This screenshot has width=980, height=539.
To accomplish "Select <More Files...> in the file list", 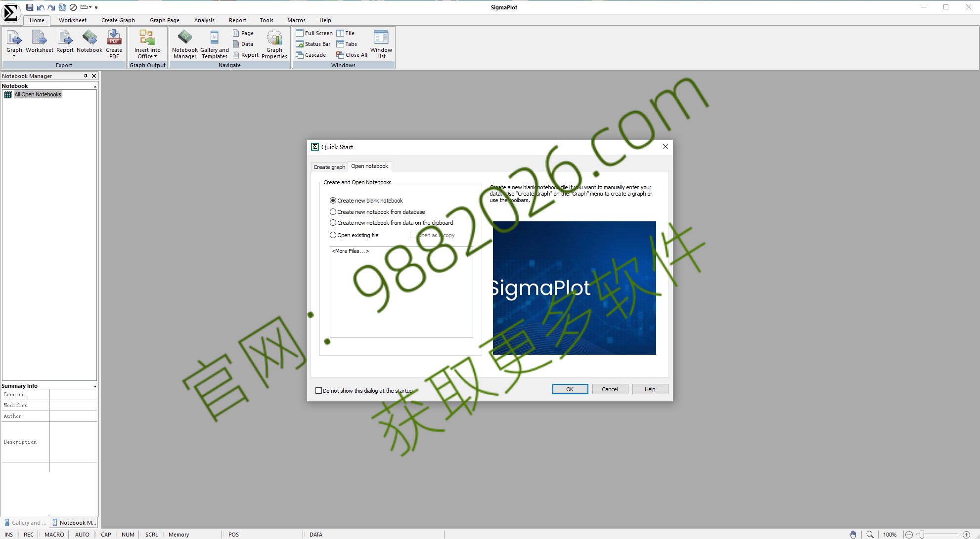I will tap(351, 251).
